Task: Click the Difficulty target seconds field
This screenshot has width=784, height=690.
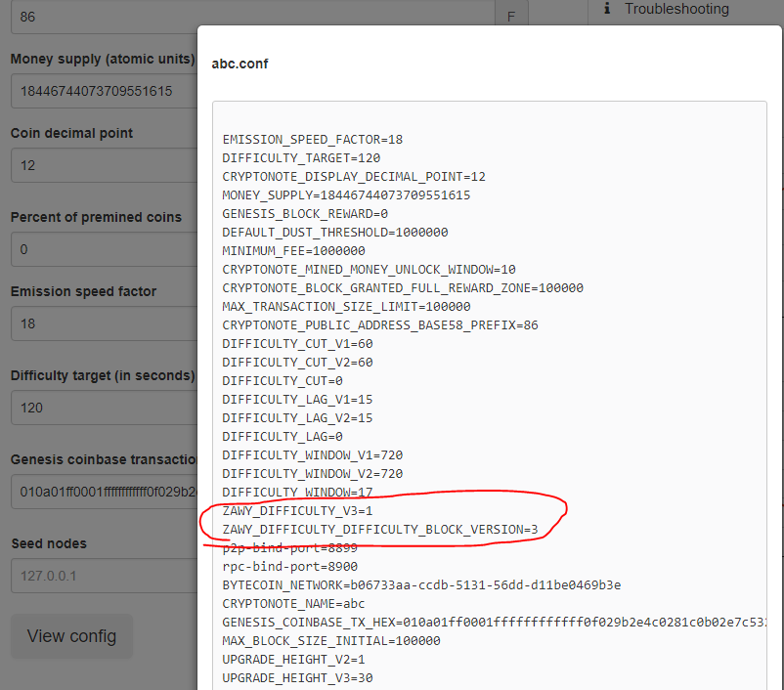Action: (98, 408)
